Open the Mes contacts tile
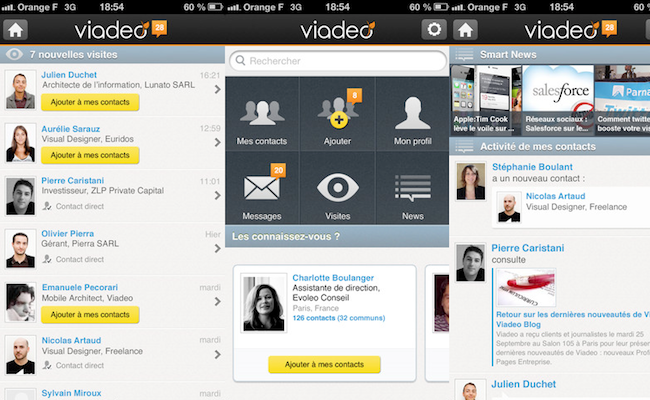 click(262, 114)
